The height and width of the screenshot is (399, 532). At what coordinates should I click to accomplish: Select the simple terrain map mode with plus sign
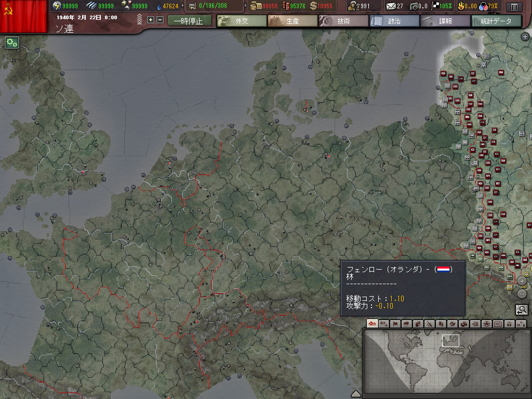[384, 324]
